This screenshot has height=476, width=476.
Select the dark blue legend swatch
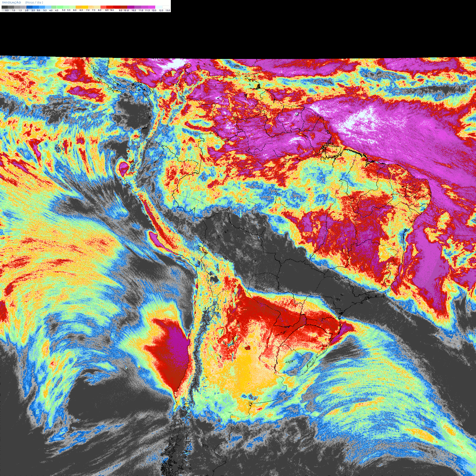[29, 7]
